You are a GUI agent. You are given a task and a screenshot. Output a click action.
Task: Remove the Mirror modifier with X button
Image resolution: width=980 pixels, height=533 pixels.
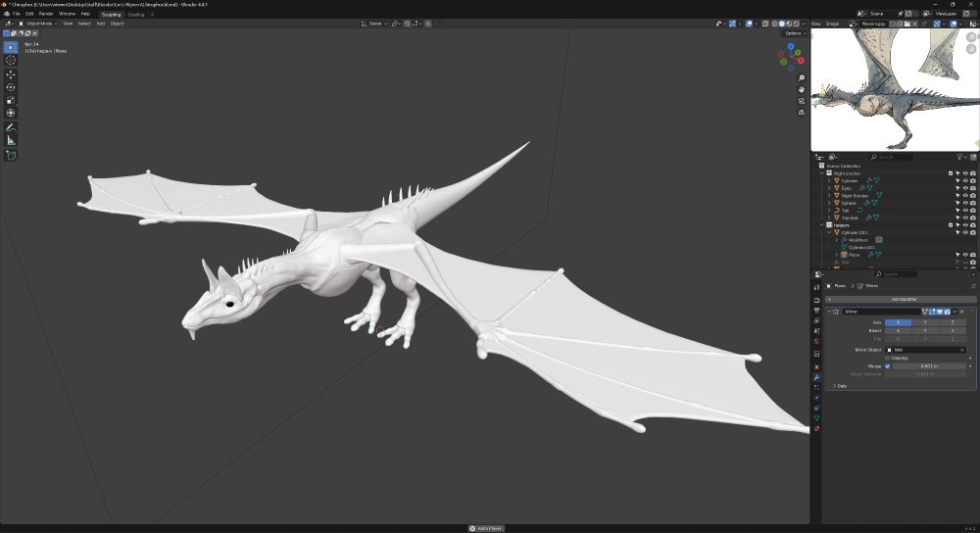pyautogui.click(x=962, y=312)
